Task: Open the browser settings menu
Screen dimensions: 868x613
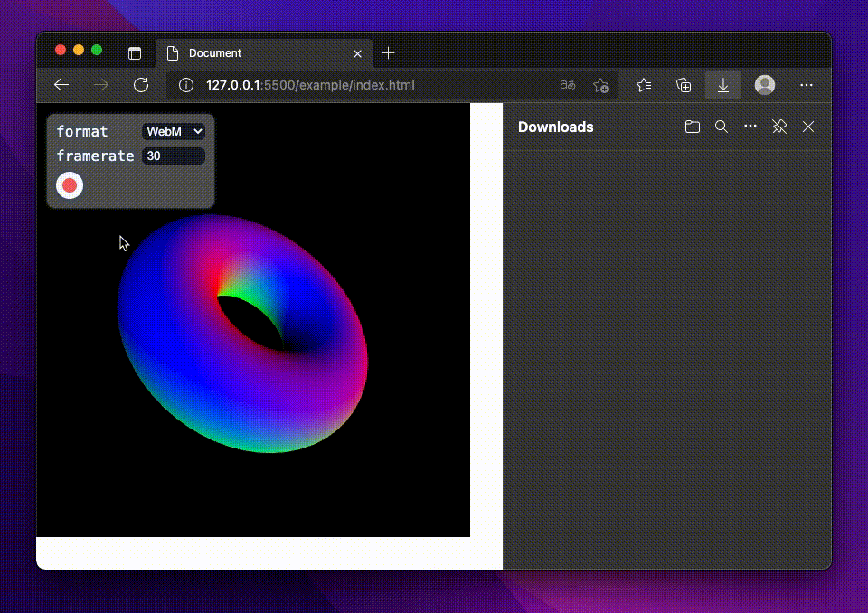Action: pos(807,84)
